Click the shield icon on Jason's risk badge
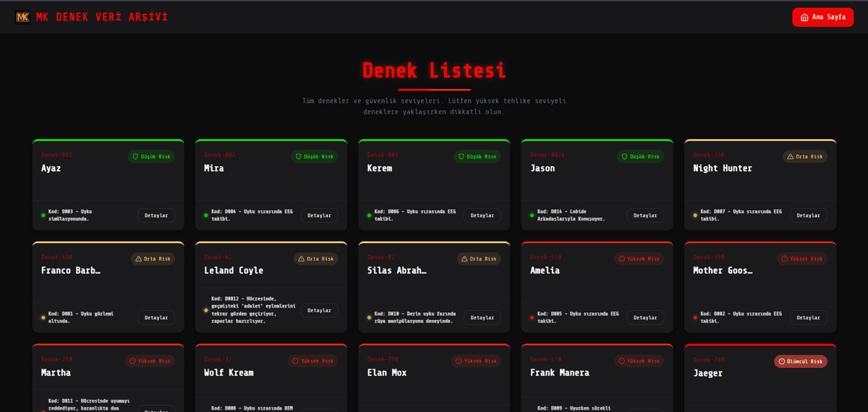Image resolution: width=868 pixels, height=412 pixels. coord(624,156)
